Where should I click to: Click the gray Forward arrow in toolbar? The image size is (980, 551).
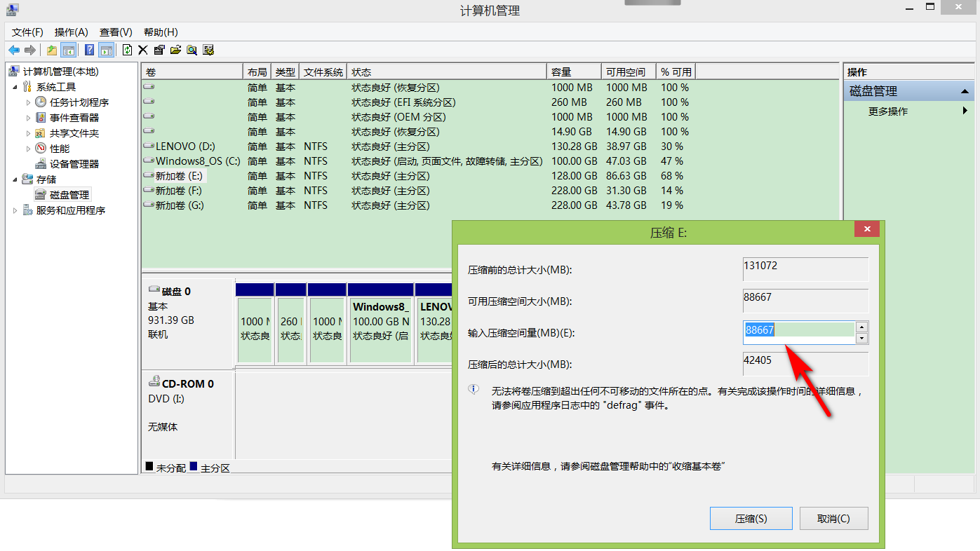pyautogui.click(x=30, y=50)
